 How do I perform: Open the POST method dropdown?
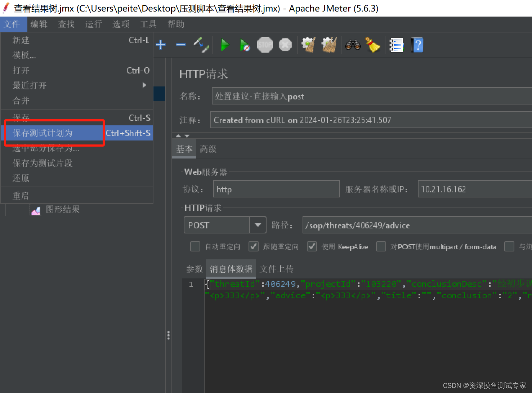coord(258,225)
